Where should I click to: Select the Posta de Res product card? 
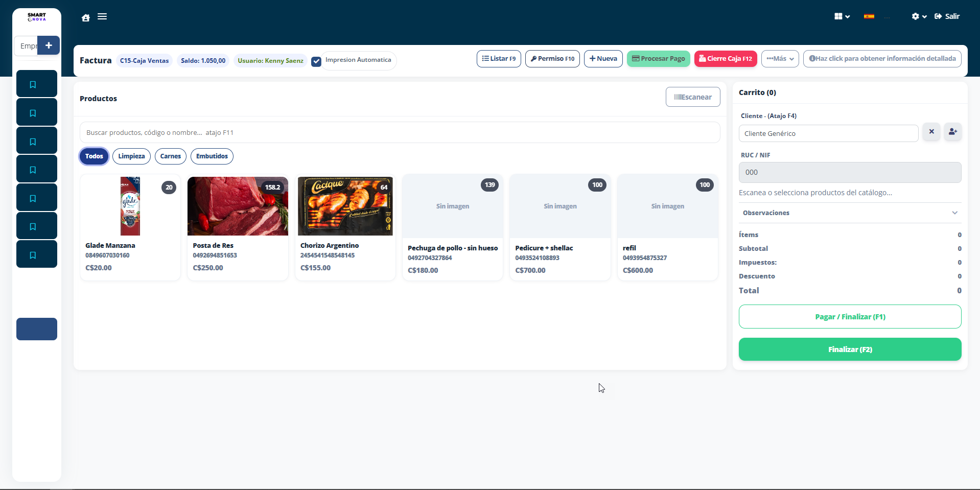point(238,227)
